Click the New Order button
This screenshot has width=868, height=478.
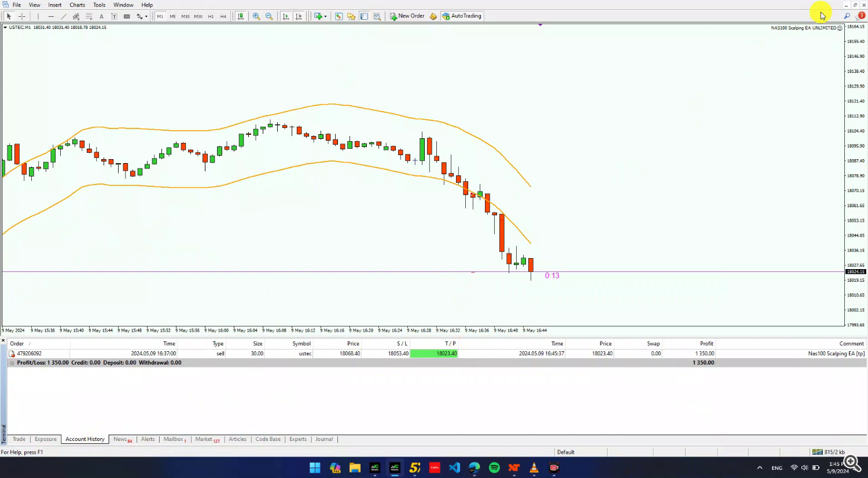[x=407, y=16]
